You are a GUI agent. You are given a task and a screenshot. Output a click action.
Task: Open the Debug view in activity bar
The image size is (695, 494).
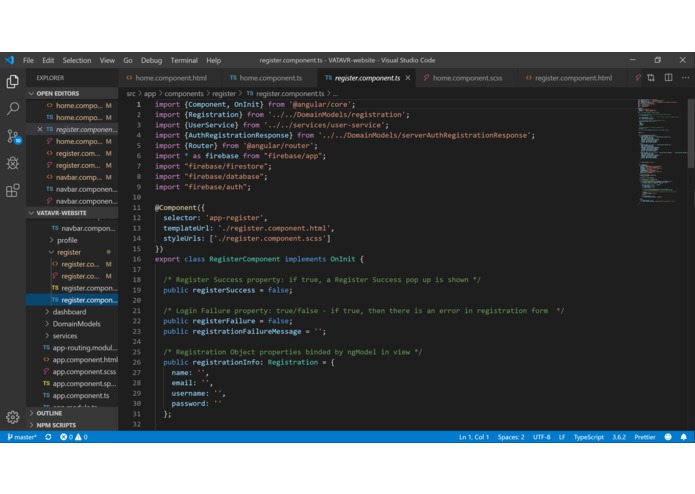click(x=12, y=163)
